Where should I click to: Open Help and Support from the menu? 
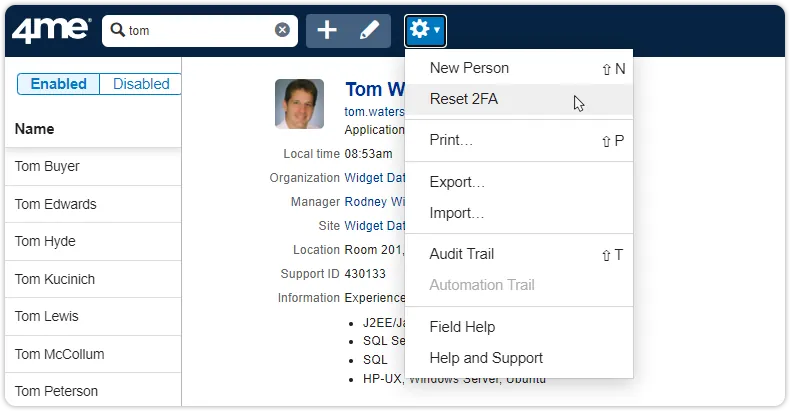[x=519, y=359]
